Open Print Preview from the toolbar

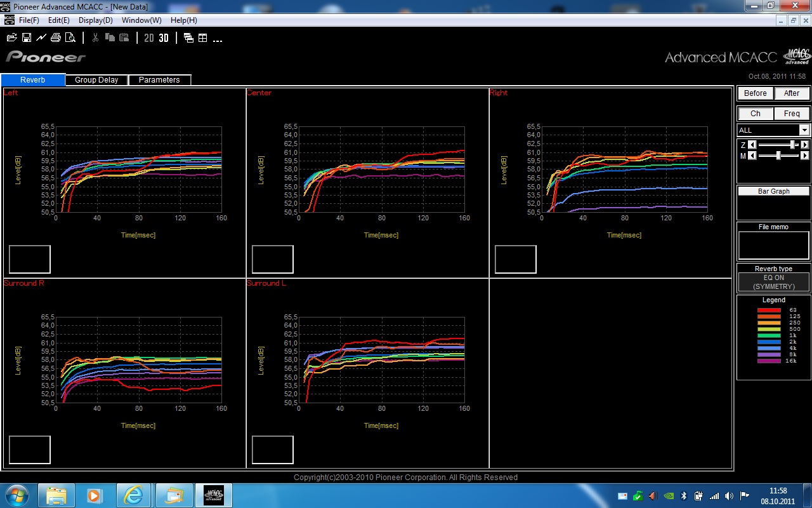70,38
